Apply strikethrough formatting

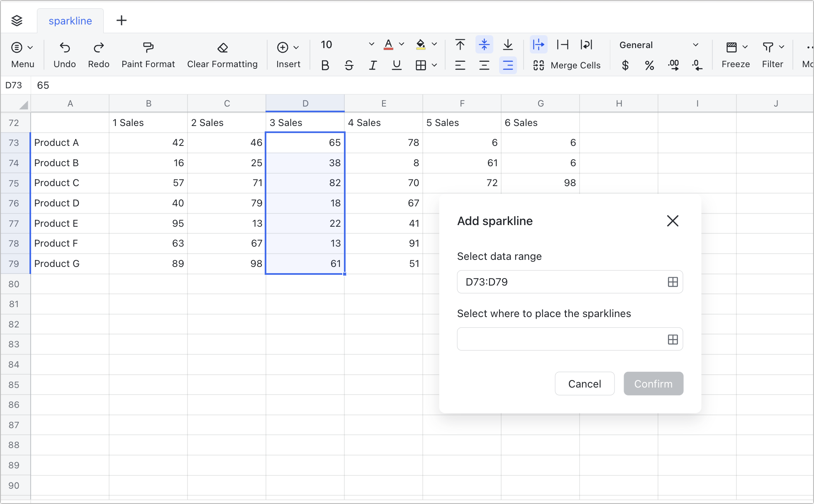tap(349, 65)
